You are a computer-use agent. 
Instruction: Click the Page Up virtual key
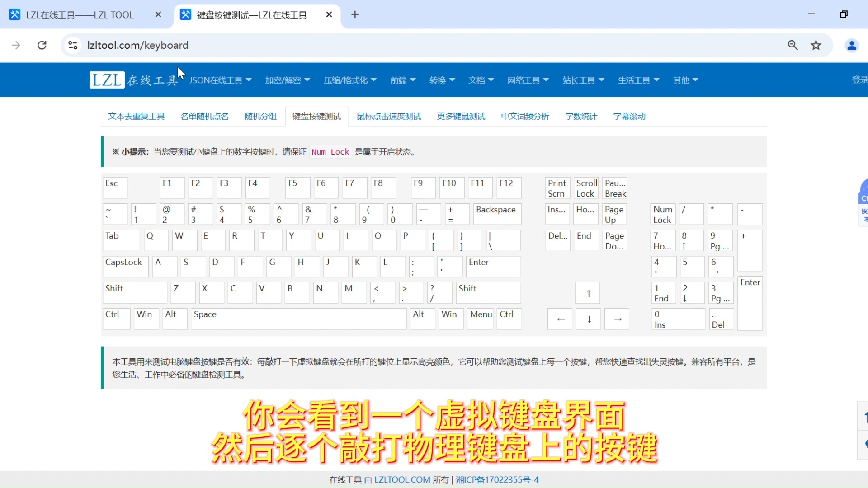coord(615,214)
